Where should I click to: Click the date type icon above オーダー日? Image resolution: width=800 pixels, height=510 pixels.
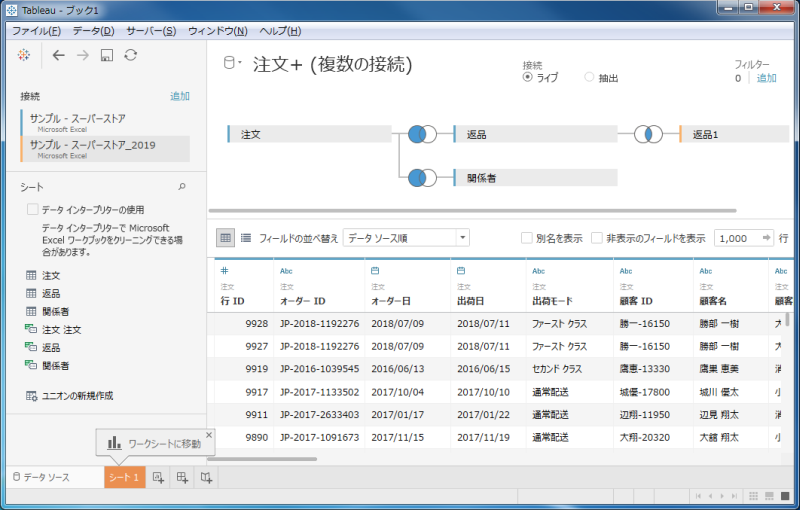coord(375,270)
